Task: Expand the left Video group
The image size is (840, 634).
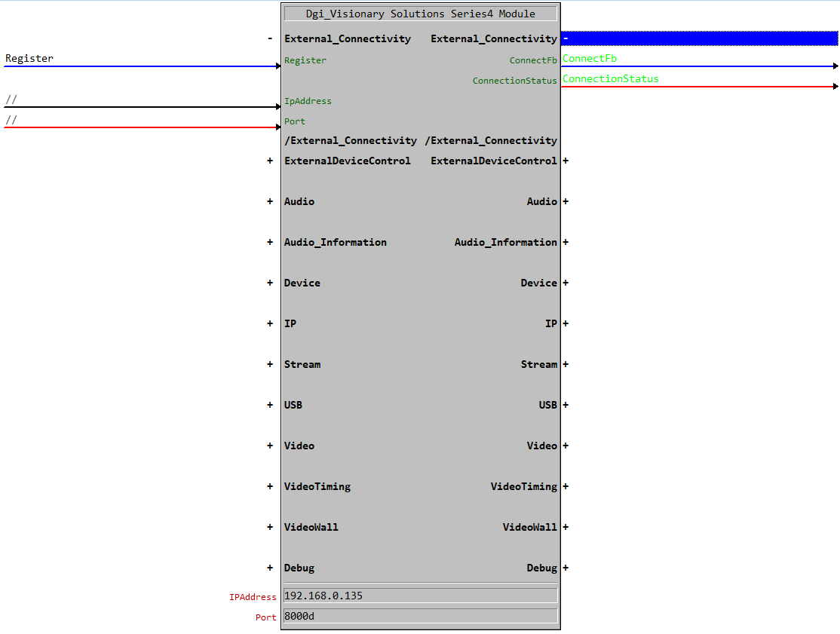Action: coord(270,446)
